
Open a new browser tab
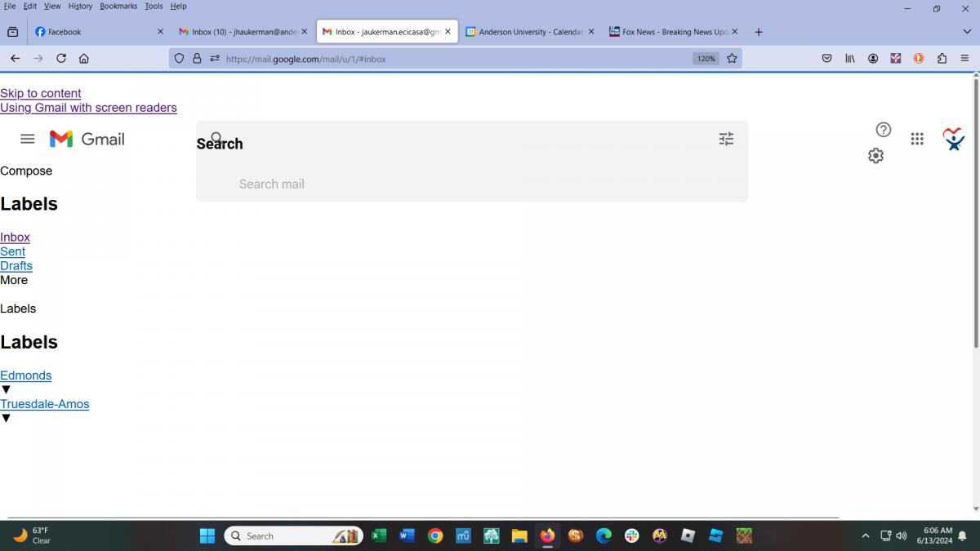[x=759, y=32]
